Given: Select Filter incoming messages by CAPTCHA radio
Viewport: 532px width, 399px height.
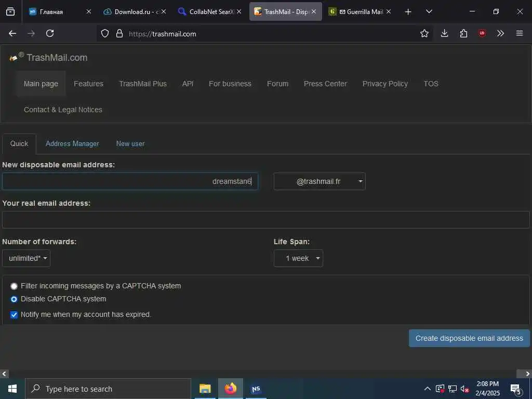Looking at the screenshot, I should click(x=14, y=286).
